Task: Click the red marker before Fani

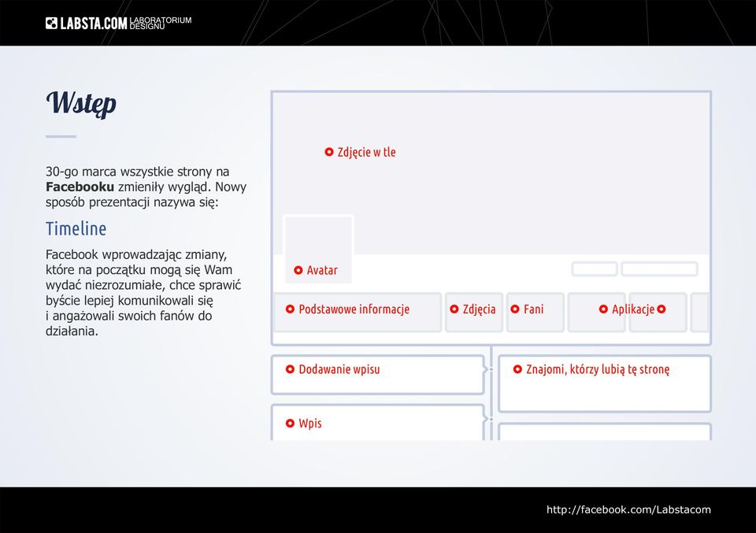Action: coord(515,309)
